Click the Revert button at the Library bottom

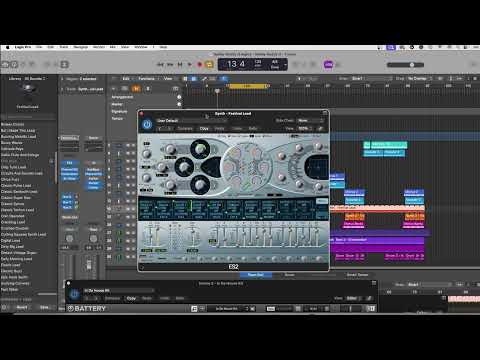click(22, 307)
